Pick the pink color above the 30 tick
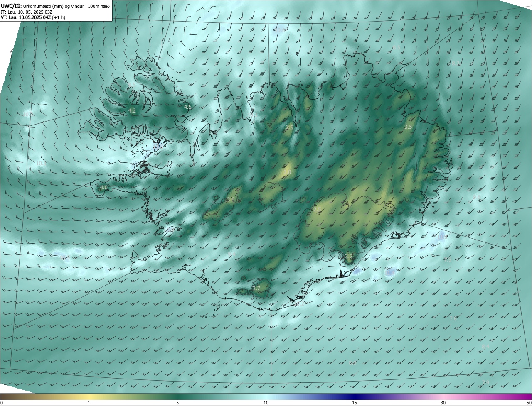 443,396
